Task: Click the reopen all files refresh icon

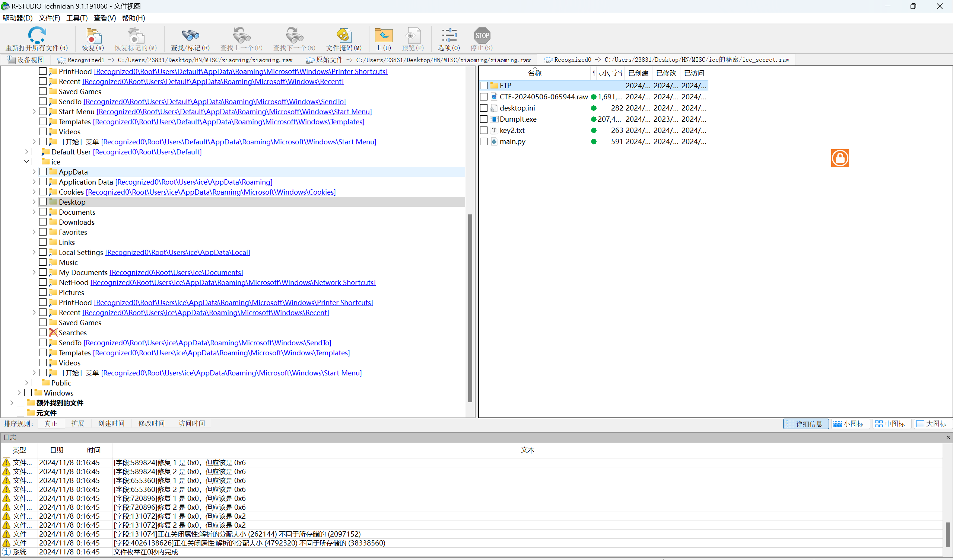Action: click(x=37, y=35)
